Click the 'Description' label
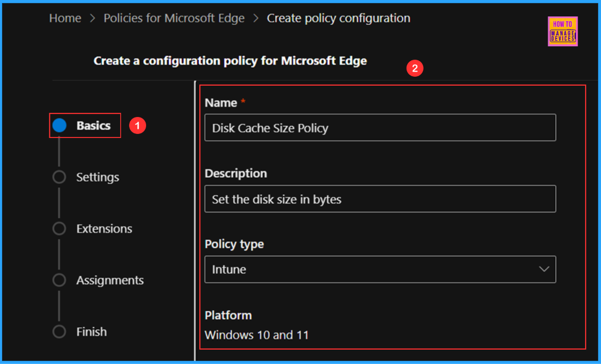Screen dimensions: 601x364 (x=236, y=173)
